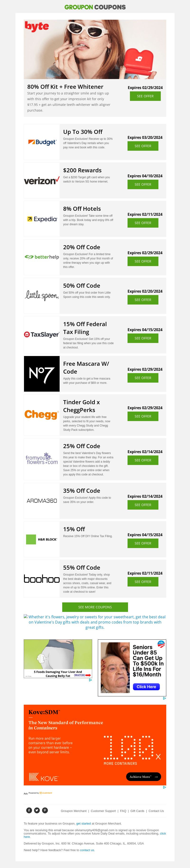Click the AdChoices icon below the Kove banner

[164, 787]
